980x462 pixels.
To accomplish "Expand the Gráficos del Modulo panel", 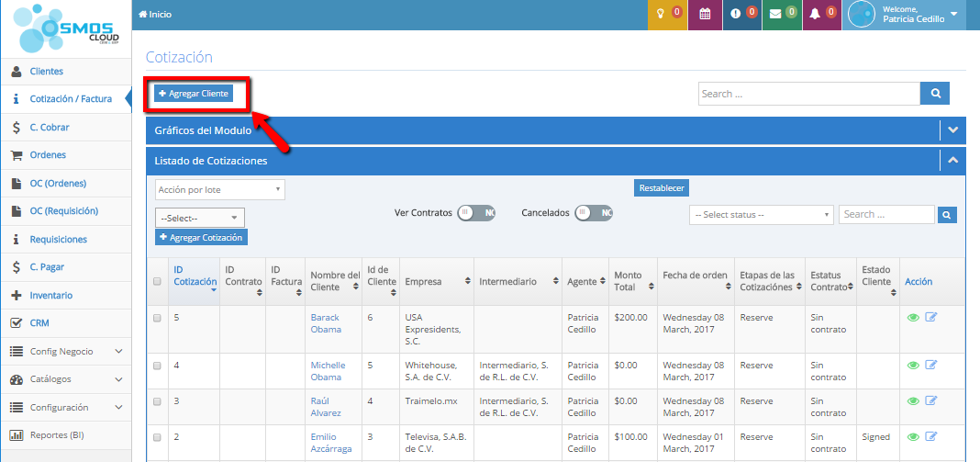I will 952,130.
